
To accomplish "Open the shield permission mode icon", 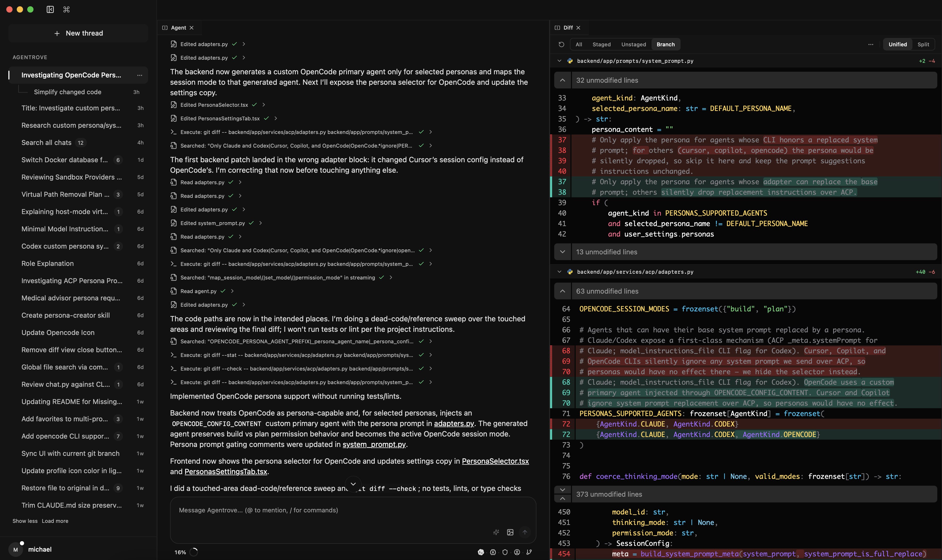I will (505, 552).
